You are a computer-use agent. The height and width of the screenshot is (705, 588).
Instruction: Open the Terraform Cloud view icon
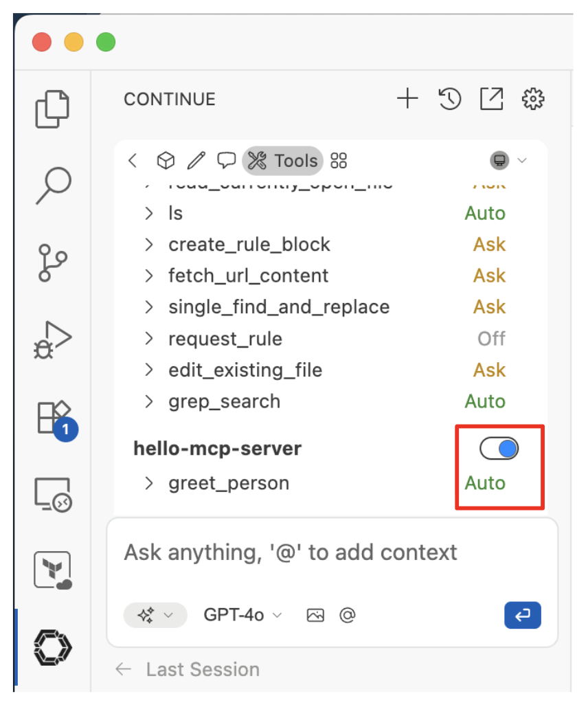[53, 570]
